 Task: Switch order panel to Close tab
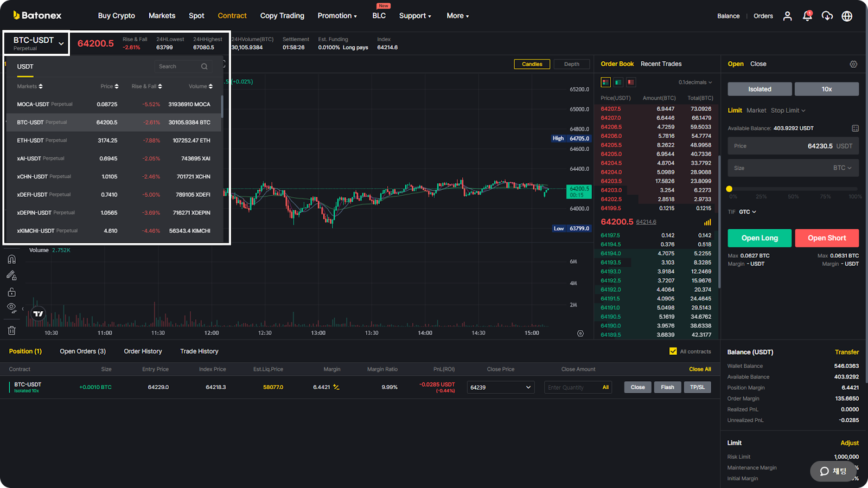point(758,64)
